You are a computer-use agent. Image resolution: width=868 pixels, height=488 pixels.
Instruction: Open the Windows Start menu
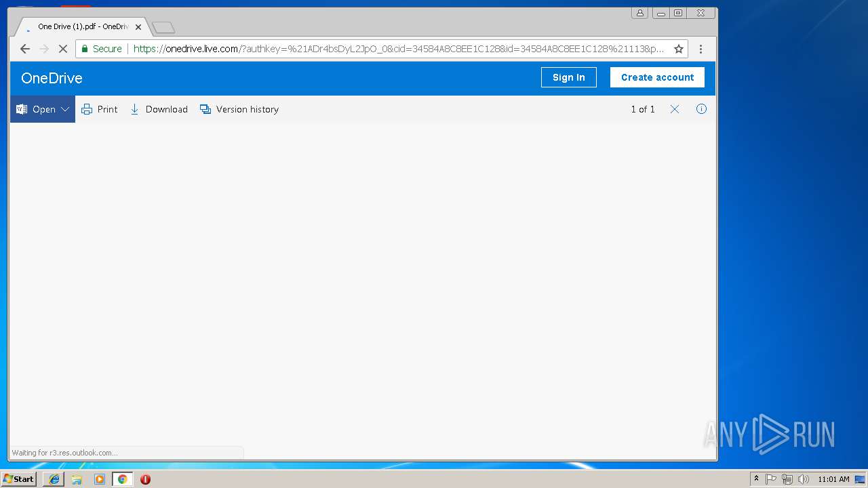click(19, 479)
